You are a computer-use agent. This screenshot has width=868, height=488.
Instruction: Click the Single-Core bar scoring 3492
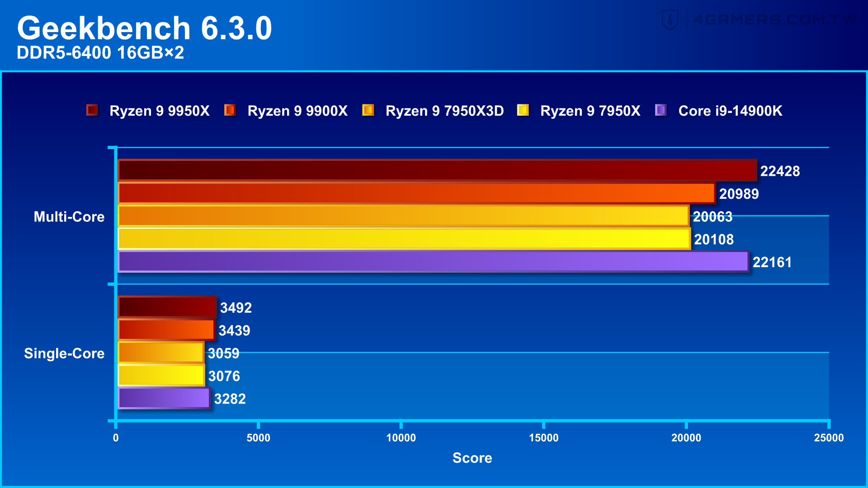(167, 307)
